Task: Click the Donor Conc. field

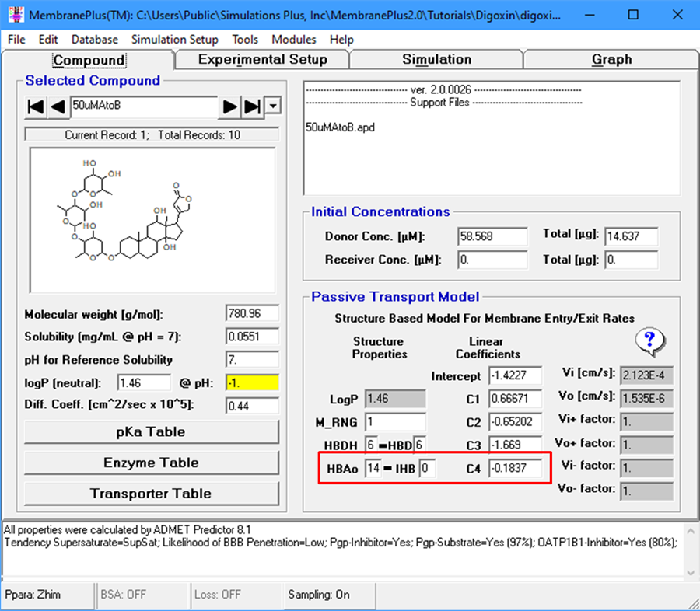Action: 492,236
